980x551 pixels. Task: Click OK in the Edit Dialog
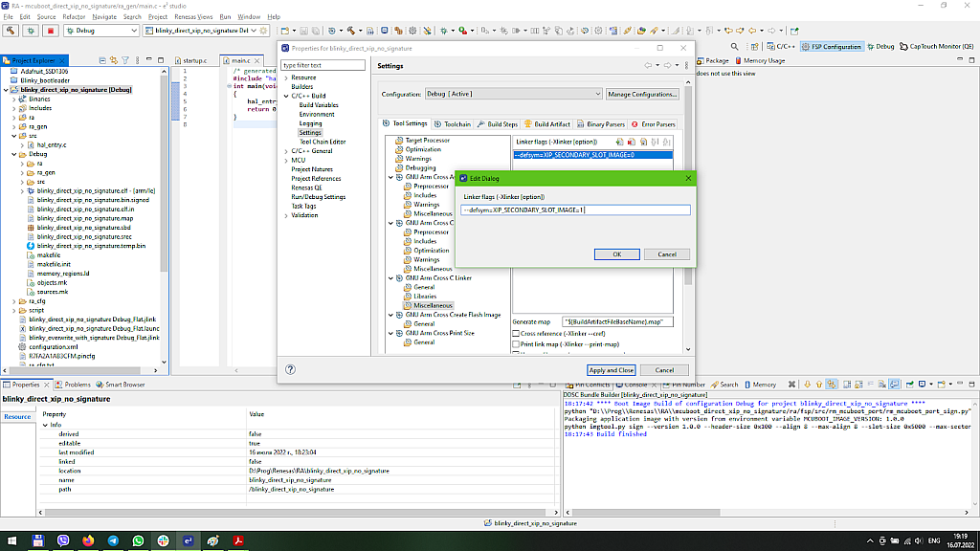point(616,254)
